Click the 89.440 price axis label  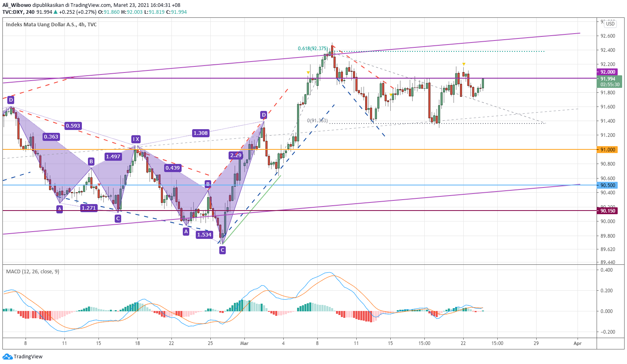coord(608,262)
